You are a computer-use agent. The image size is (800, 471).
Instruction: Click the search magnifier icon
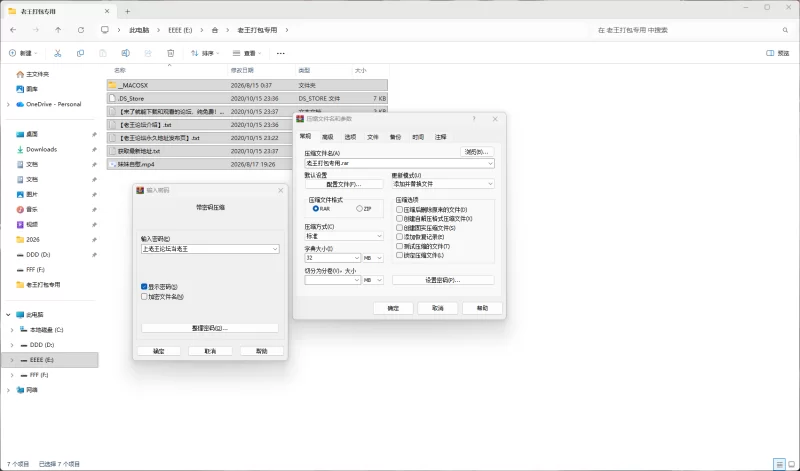click(785, 30)
